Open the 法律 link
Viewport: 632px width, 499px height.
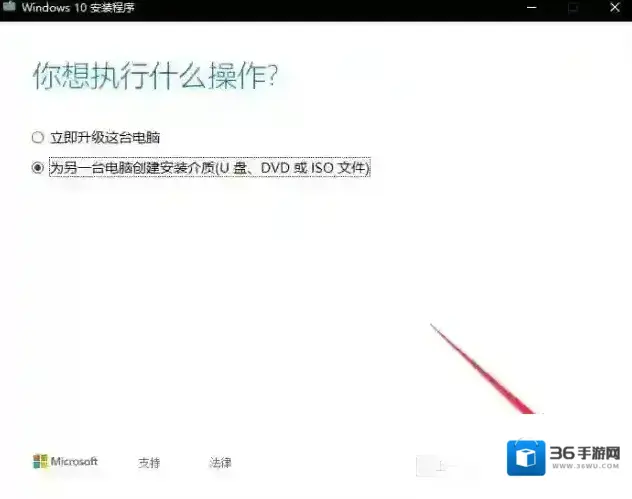click(x=220, y=463)
